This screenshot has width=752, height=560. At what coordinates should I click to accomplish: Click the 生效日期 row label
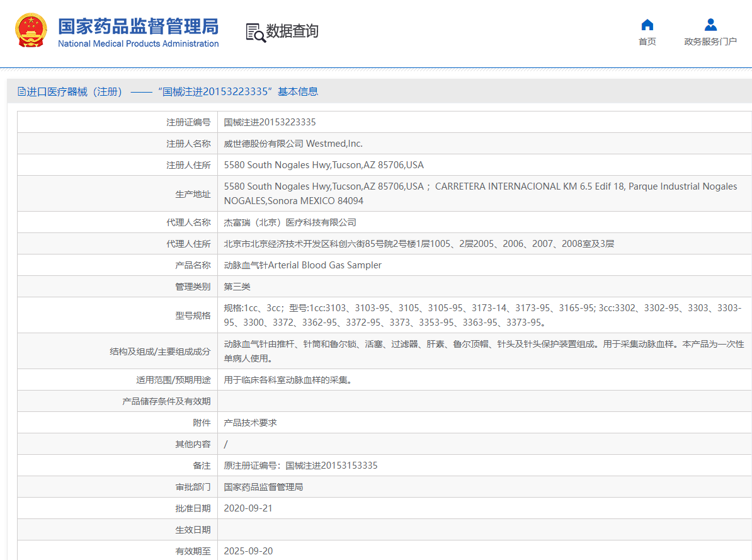point(193,530)
